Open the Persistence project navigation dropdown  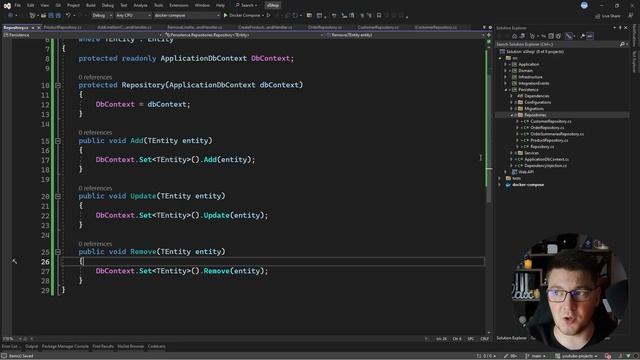(x=82, y=35)
